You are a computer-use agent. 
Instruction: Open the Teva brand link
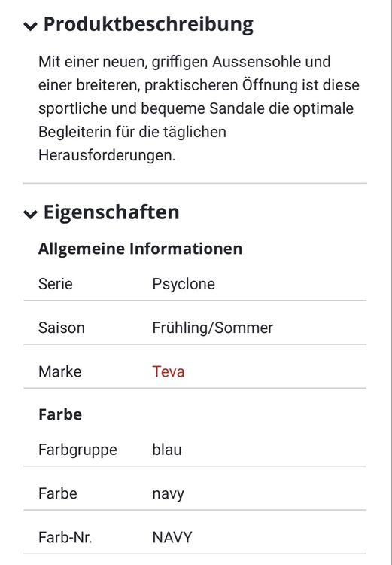coord(169,371)
